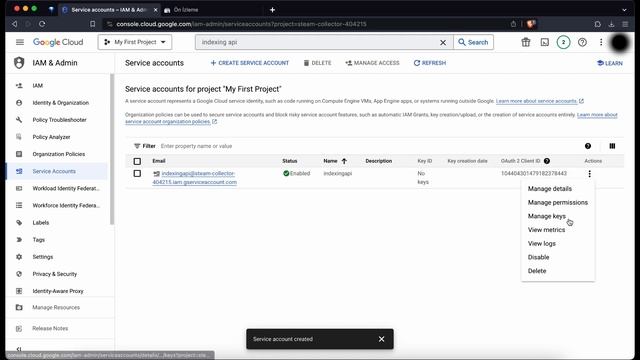Clear the search box text
Image resolution: width=640 pixels, height=360 pixels.
click(443, 42)
